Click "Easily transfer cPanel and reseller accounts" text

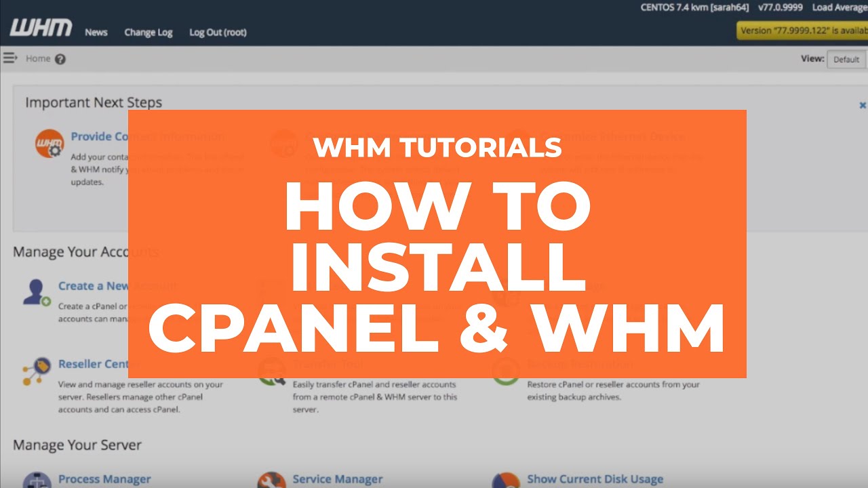[375, 397]
